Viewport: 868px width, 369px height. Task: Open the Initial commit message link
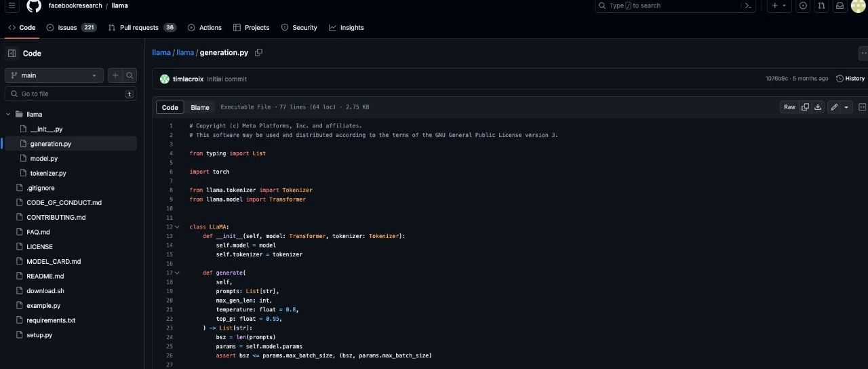click(226, 79)
